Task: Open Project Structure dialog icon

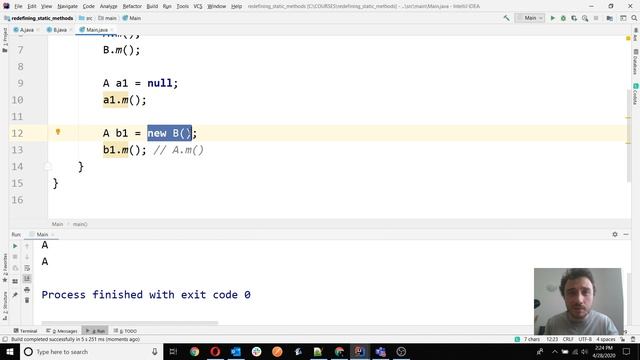Action: [609, 18]
